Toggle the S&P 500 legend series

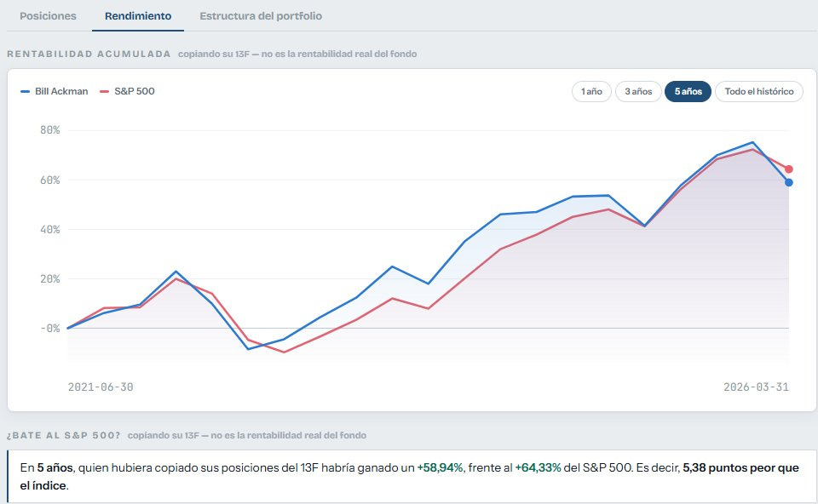coord(127,91)
